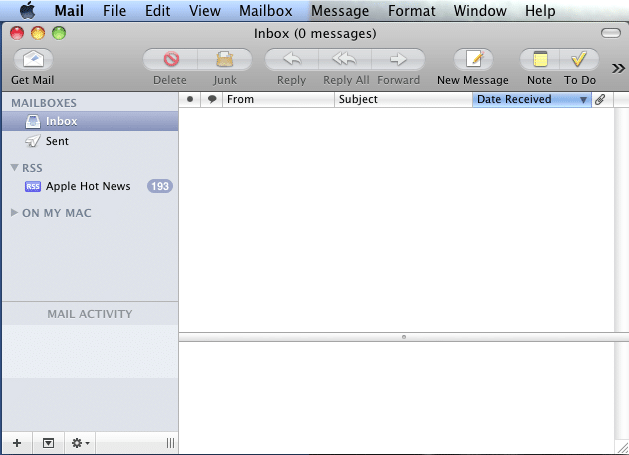Open the View menu
Screen dimensions: 629x455
(x=205, y=11)
